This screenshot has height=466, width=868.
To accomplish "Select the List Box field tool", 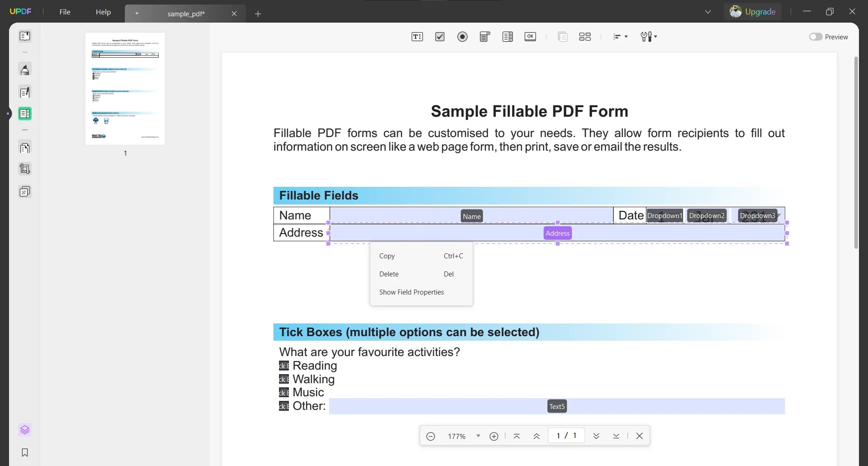I will tap(508, 37).
